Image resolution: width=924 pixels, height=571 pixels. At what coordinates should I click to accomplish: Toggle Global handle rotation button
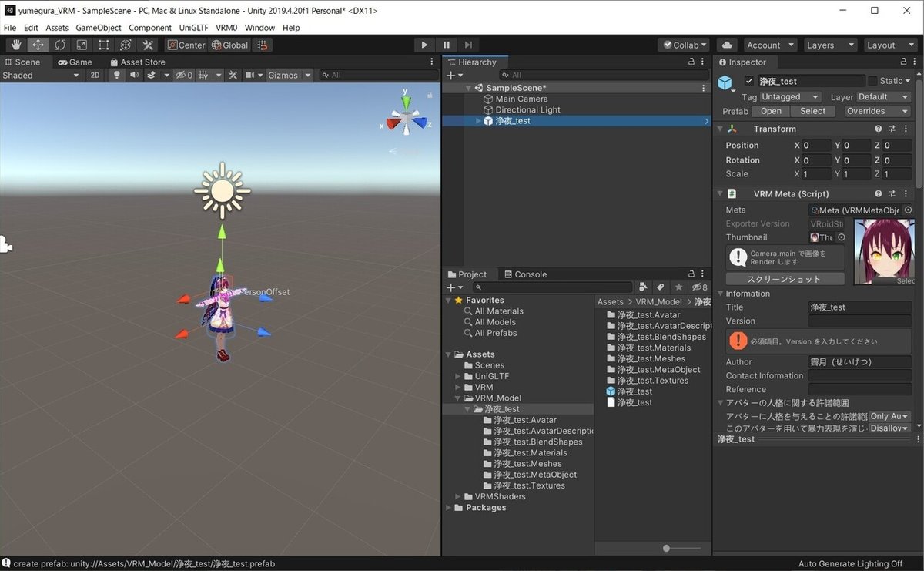[230, 45]
